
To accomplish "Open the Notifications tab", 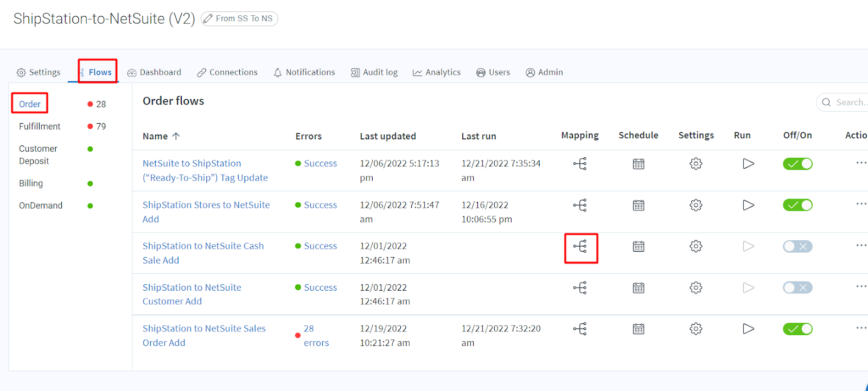I will (x=304, y=72).
